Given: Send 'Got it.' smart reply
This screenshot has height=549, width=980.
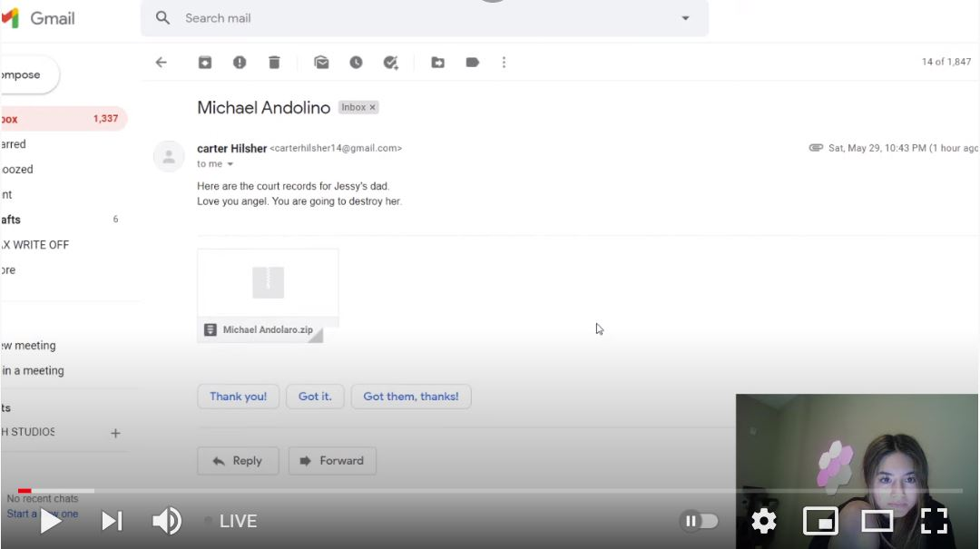Looking at the screenshot, I should tap(315, 397).
